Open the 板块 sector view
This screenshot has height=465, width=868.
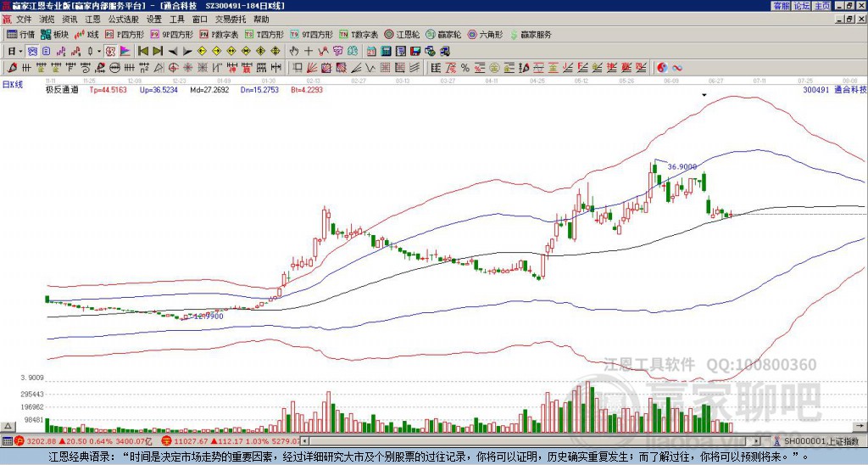tap(54, 34)
